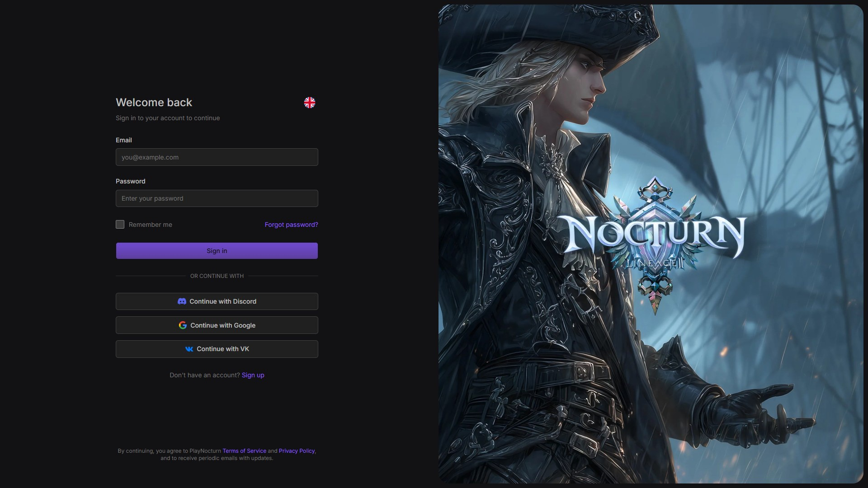Focus the Email input field

(x=217, y=157)
